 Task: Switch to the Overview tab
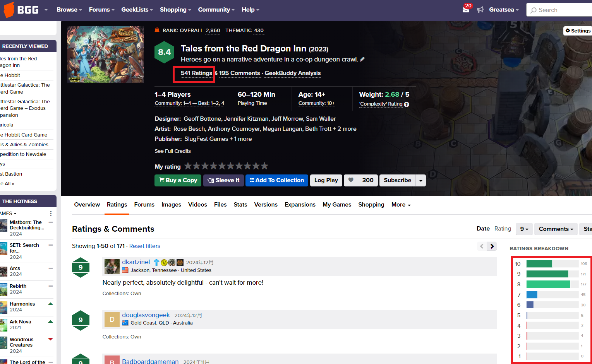(87, 205)
